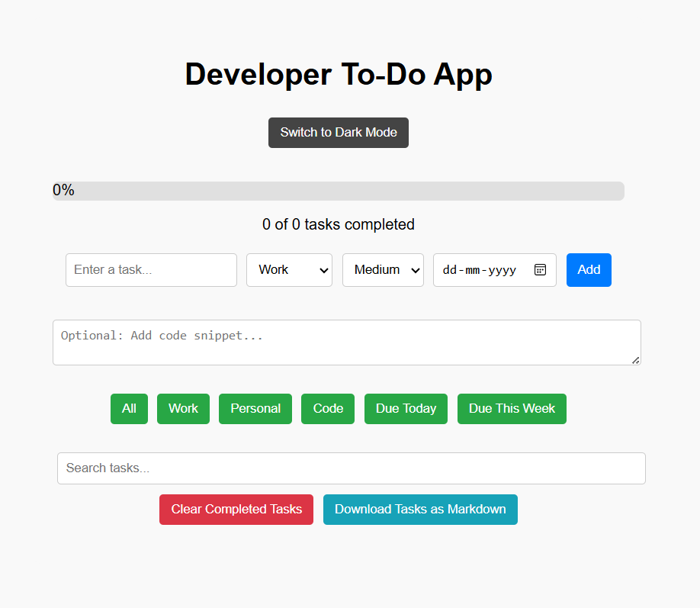Click the code snippet textarea
Image resolution: width=700 pixels, height=608 pixels.
(347, 342)
